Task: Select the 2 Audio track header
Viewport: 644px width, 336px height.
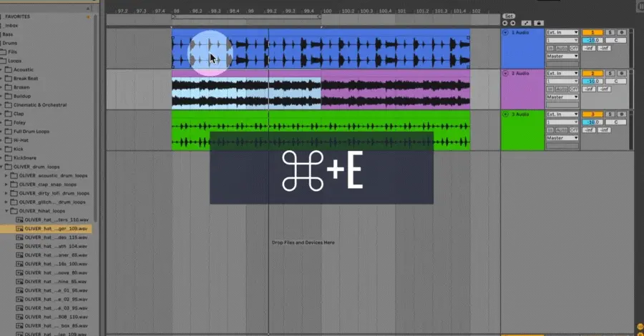Action: click(522, 89)
